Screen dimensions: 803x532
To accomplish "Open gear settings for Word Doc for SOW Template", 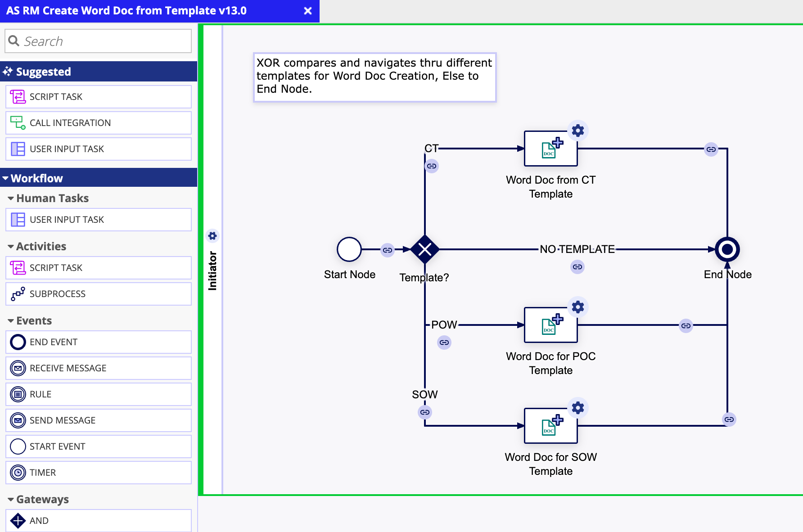I will tap(578, 408).
